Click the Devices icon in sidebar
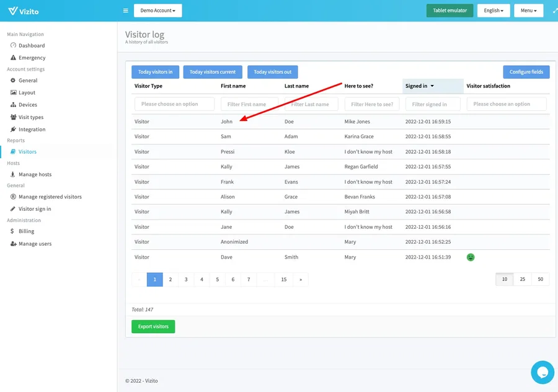Viewport: 558px width, 392px height. click(x=14, y=105)
